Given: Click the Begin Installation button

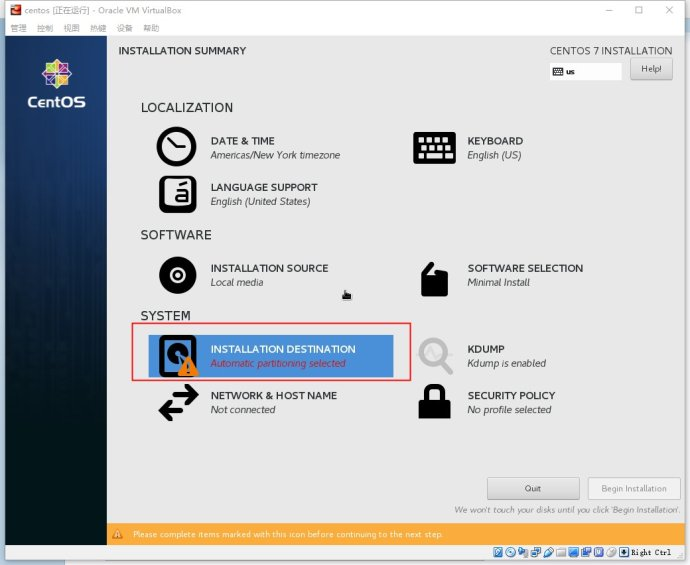Looking at the screenshot, I should click(634, 488).
